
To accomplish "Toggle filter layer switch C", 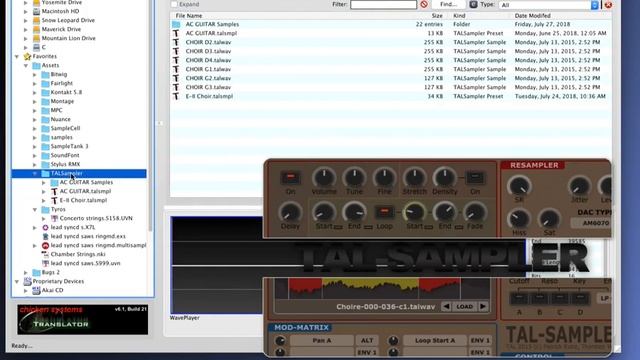I will (x=560, y=298).
